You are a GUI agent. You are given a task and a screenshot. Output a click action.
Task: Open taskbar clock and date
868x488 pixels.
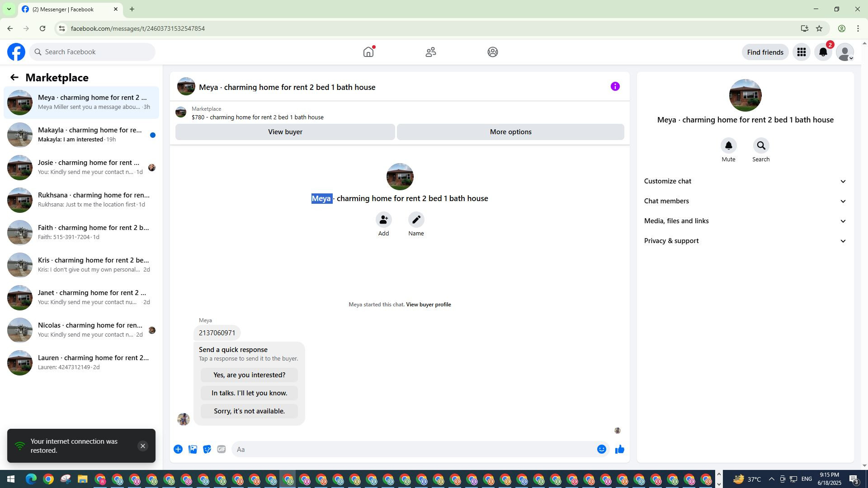829,479
